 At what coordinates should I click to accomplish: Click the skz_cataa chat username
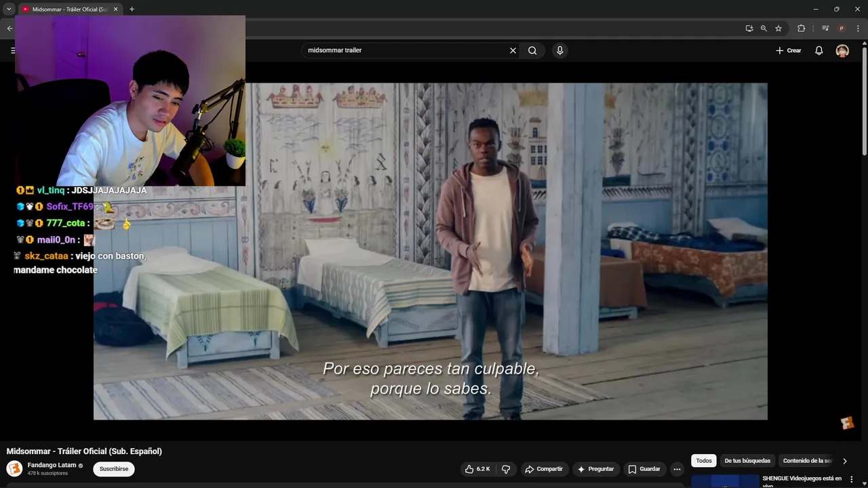46,256
